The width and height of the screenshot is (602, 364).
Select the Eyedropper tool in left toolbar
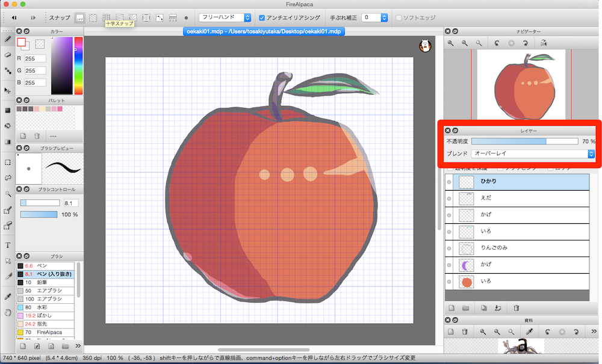(x=8, y=297)
